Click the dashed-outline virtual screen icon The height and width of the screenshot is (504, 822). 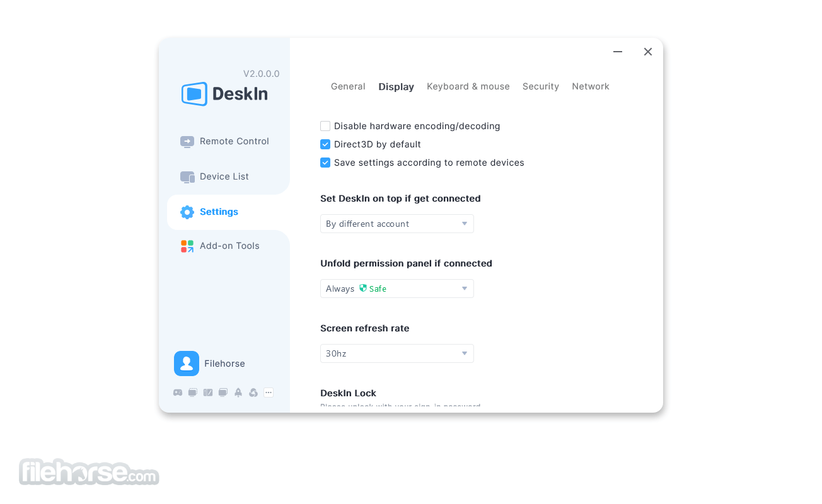[193, 392]
